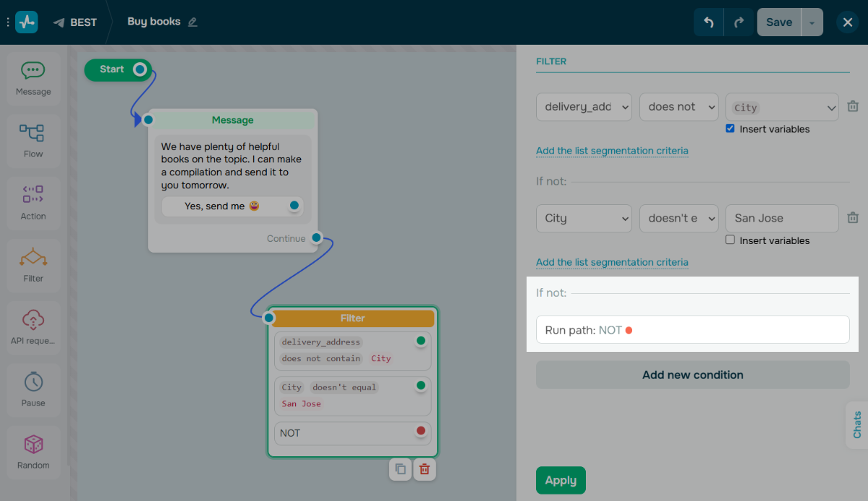Image resolution: width=868 pixels, height=501 pixels.
Task: Go to BEST bot breadcrumb
Action: click(x=75, y=22)
